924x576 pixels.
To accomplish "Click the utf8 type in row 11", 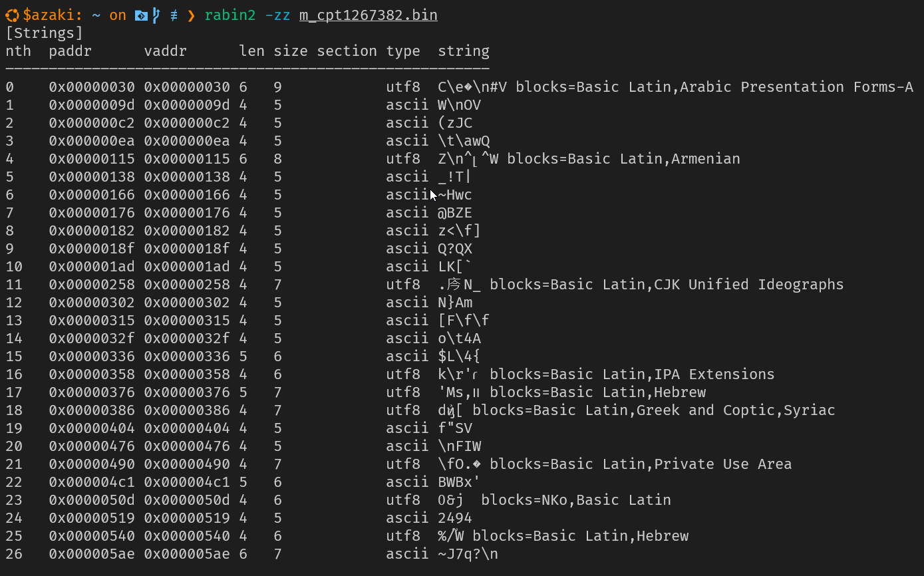I will [x=403, y=285].
